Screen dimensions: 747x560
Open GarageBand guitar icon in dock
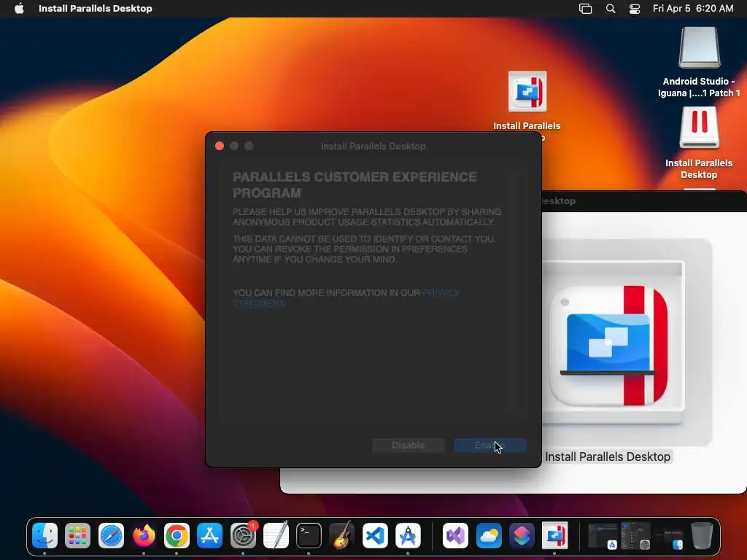point(341,536)
